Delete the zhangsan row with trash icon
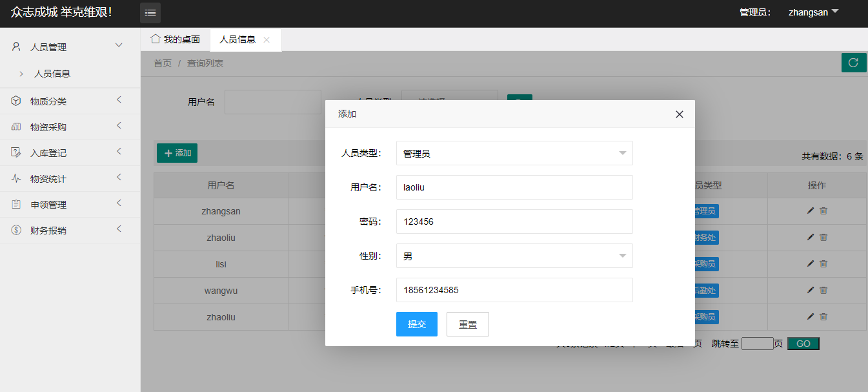 coord(823,211)
